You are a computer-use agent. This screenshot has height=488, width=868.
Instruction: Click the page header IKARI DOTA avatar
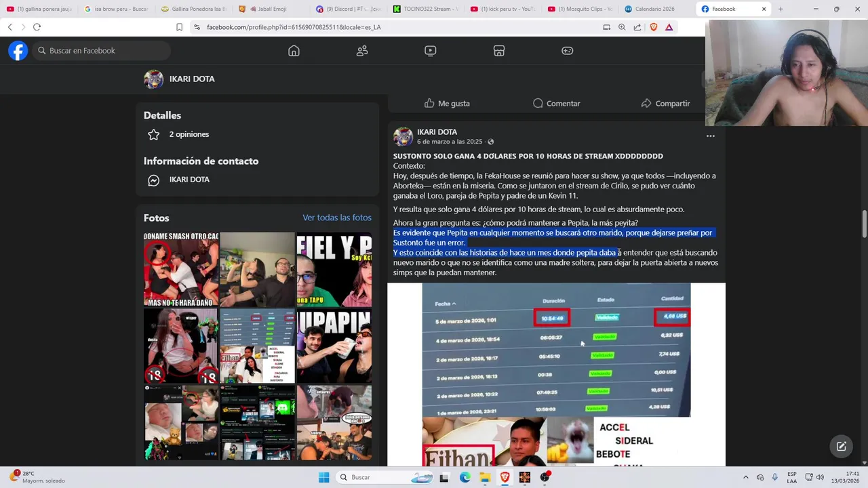153,79
